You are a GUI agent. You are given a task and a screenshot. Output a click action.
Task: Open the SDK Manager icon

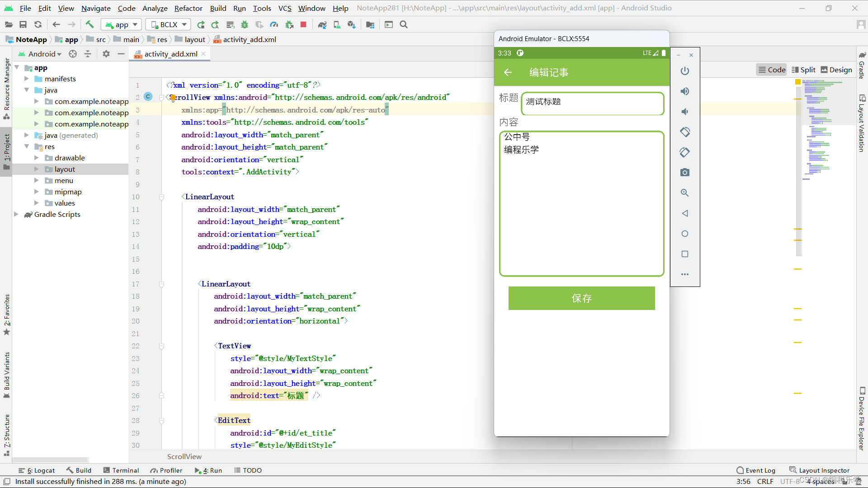351,24
